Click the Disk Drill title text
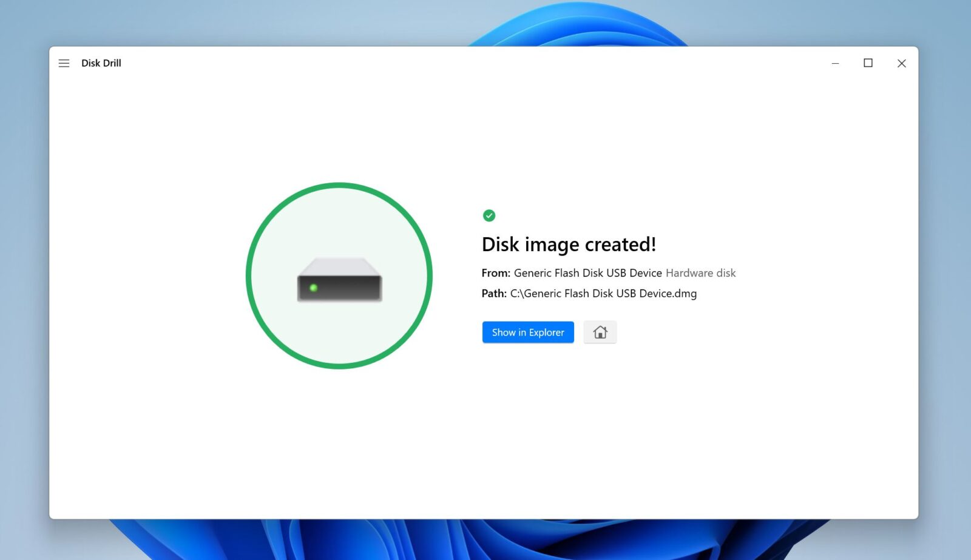The image size is (971, 560). 101,63
